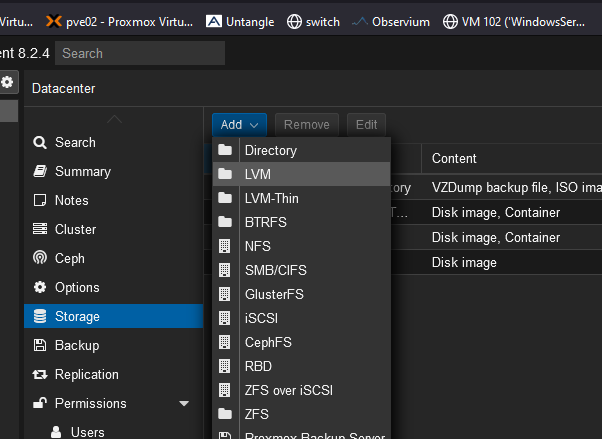Click the Backup floppy disk icon

tap(40, 345)
